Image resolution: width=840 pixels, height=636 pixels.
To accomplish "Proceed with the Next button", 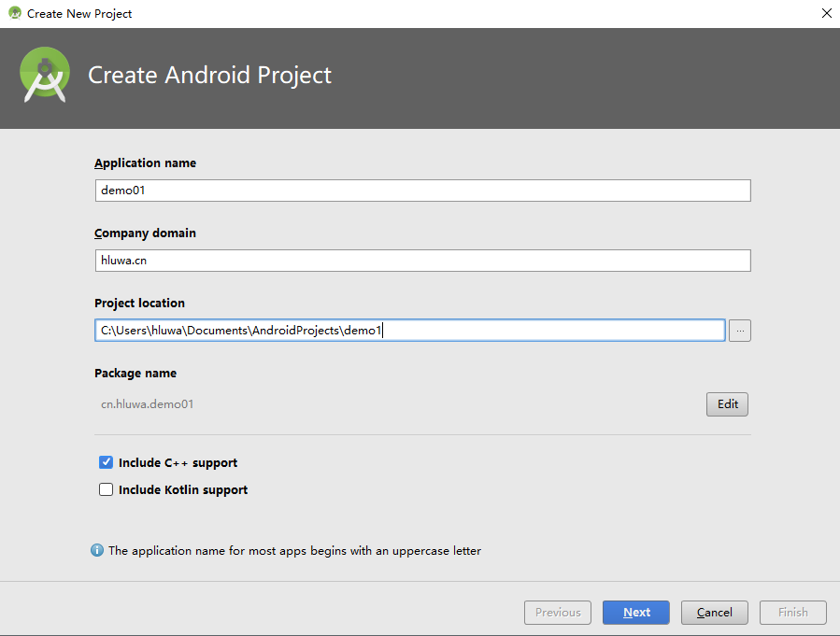I will pyautogui.click(x=636, y=613).
